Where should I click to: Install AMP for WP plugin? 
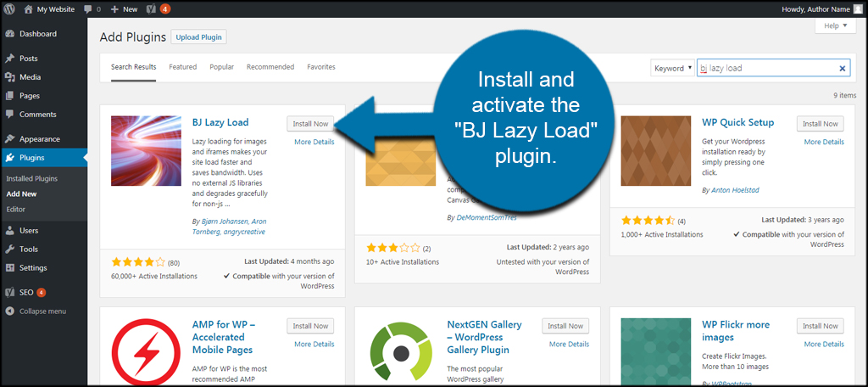pyautogui.click(x=310, y=326)
